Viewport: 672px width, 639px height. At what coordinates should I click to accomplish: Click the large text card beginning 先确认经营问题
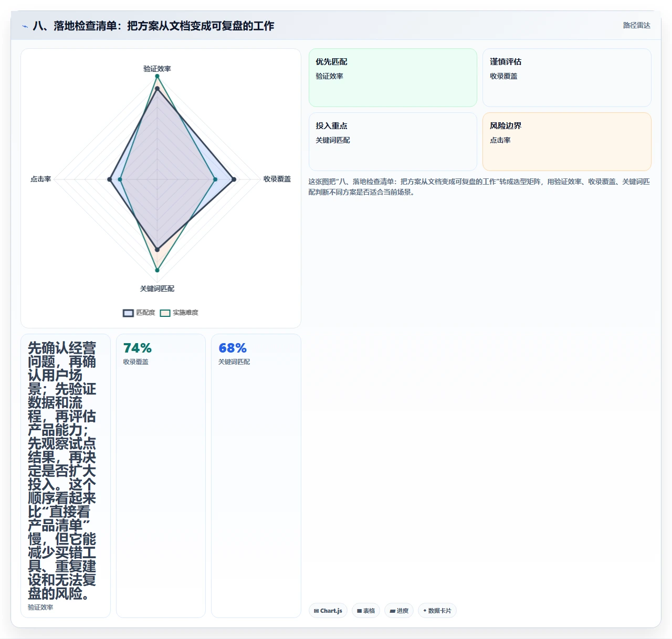click(66, 476)
